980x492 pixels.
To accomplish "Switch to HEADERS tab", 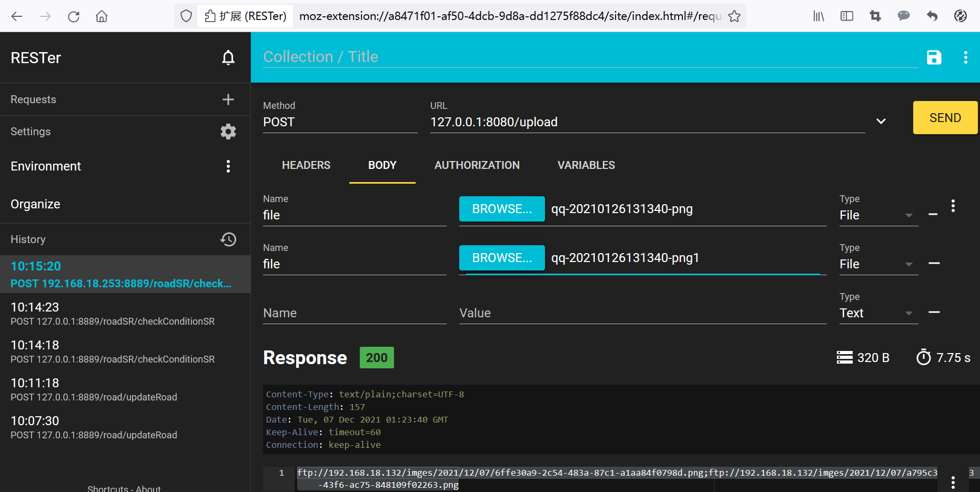I will (306, 165).
